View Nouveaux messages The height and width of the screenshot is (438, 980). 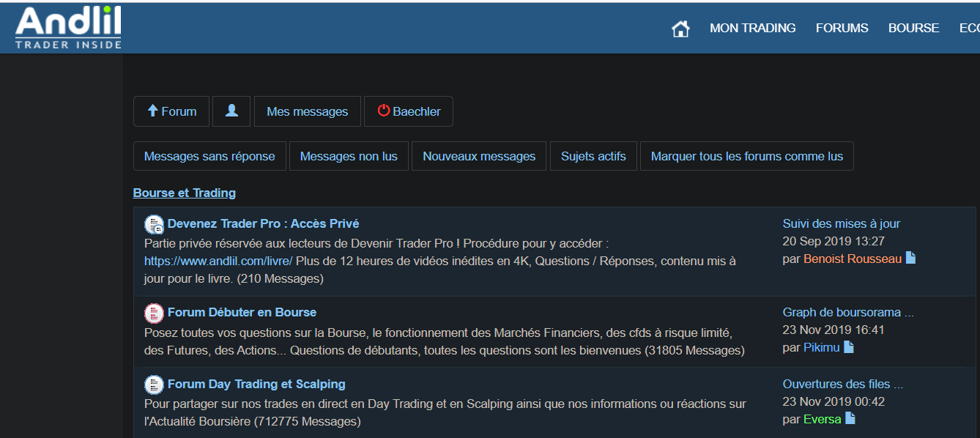click(479, 156)
